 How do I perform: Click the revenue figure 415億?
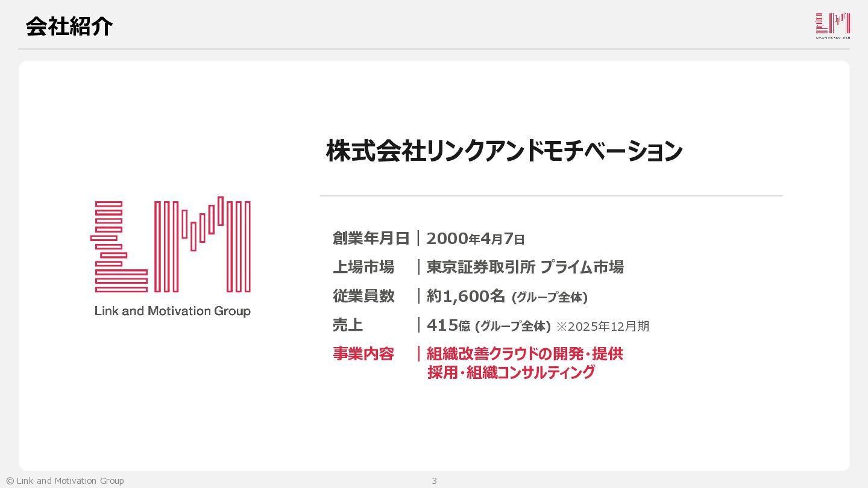click(448, 325)
